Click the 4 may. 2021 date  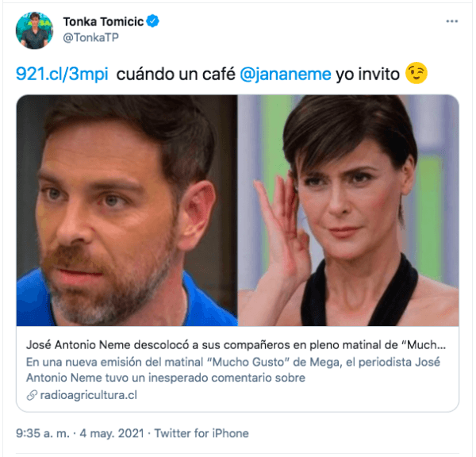[112, 433]
